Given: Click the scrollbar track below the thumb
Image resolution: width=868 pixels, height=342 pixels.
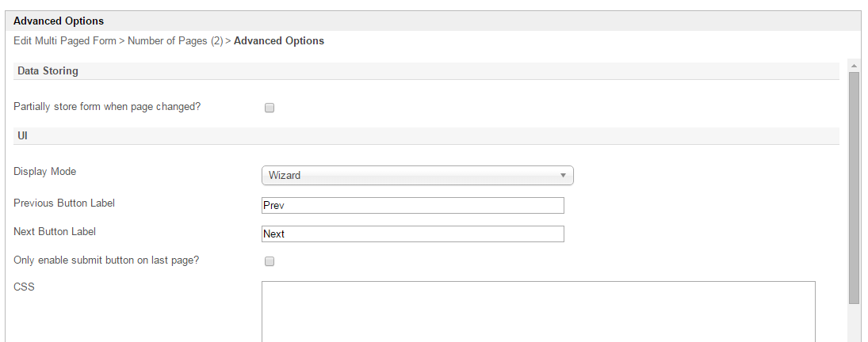Looking at the screenshot, I should (854, 323).
